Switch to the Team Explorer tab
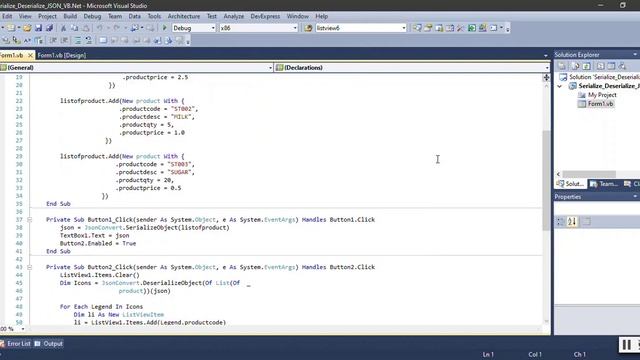The width and height of the screenshot is (640, 360). tap(604, 184)
